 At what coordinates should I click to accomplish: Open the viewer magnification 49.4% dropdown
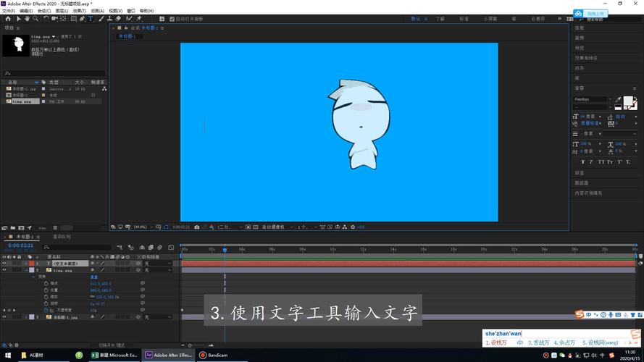pyautogui.click(x=143, y=227)
